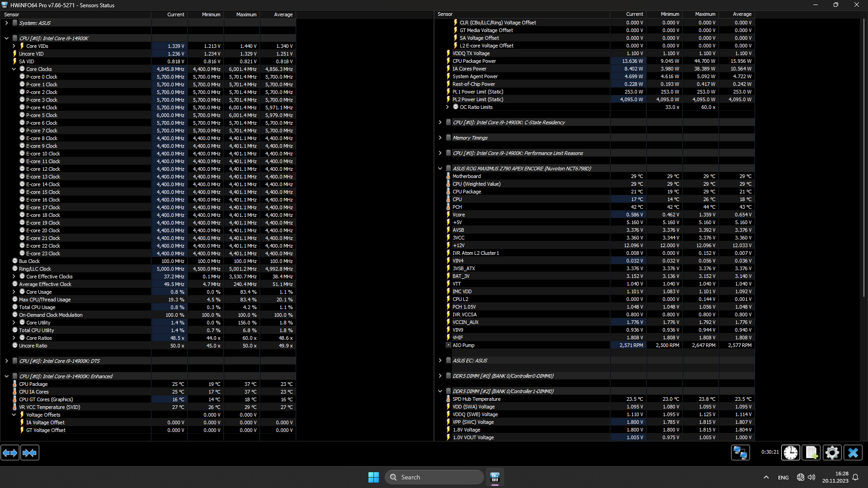868x488 pixels.
Task: Expand the OC Ratio Limits entry
Action: pyautogui.click(x=447, y=107)
